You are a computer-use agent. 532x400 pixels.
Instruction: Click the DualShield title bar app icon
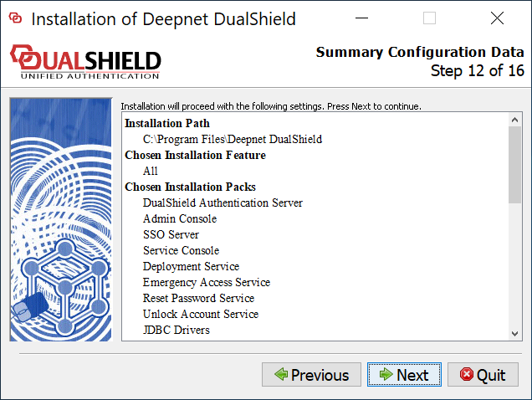[x=15, y=18]
